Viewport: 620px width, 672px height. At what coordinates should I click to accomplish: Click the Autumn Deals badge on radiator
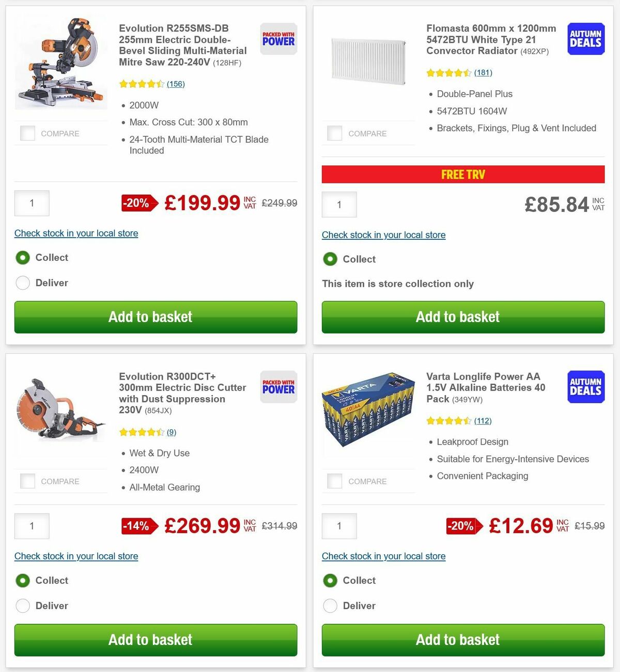point(585,39)
